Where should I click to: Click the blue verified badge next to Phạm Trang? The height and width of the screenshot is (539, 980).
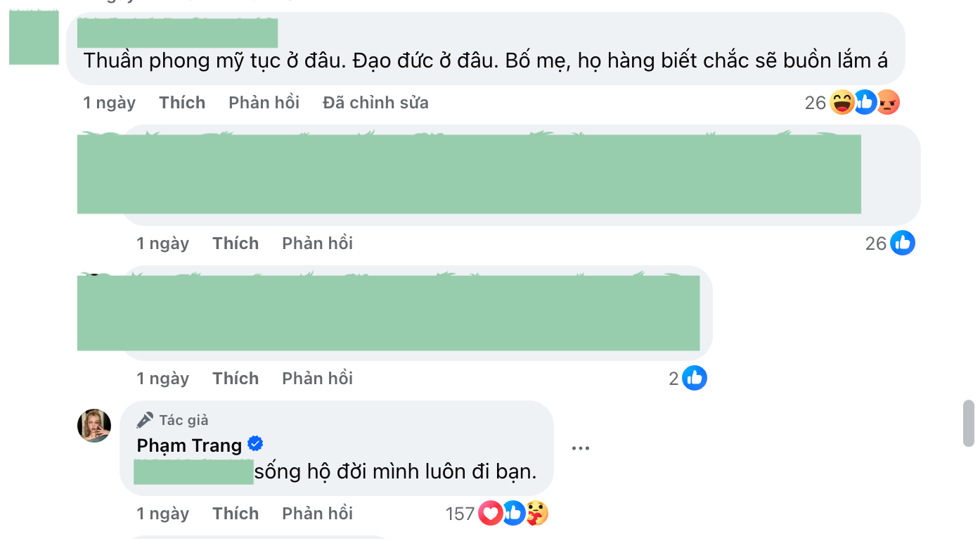coord(255,445)
